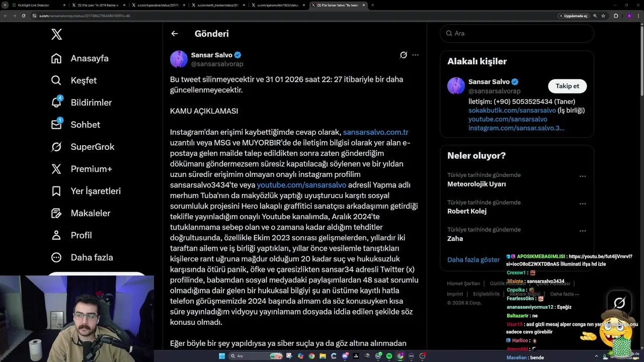Switch to x.com/tupacabra browser tab
The width and height of the screenshot is (644, 362).
[157, 5]
